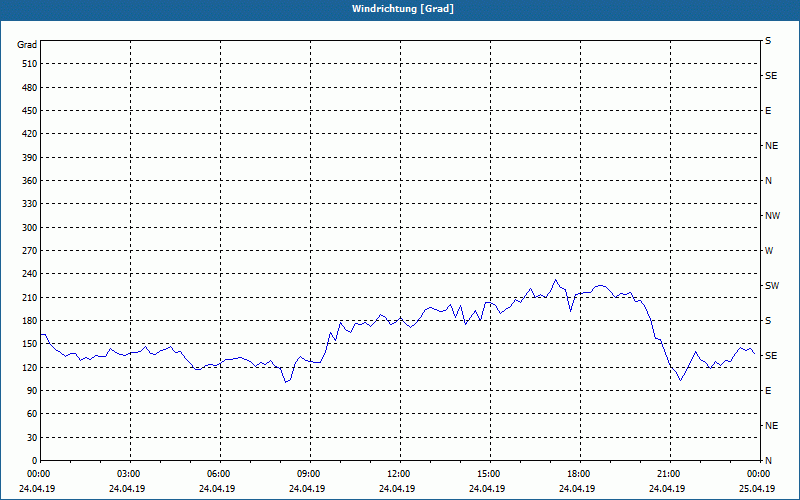Screen dimensions: 800x500
Task: Select the 24.04.19 date under 09:00
Action: point(307,489)
